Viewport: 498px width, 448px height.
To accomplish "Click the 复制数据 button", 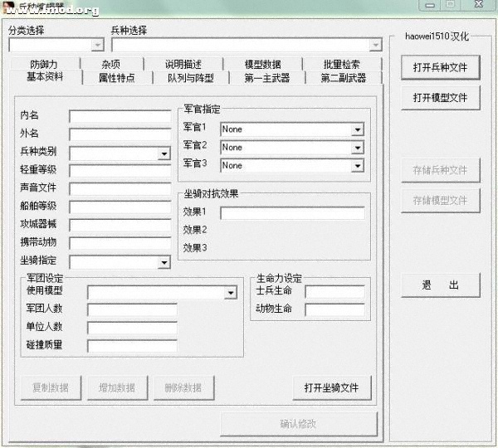I will [51, 387].
